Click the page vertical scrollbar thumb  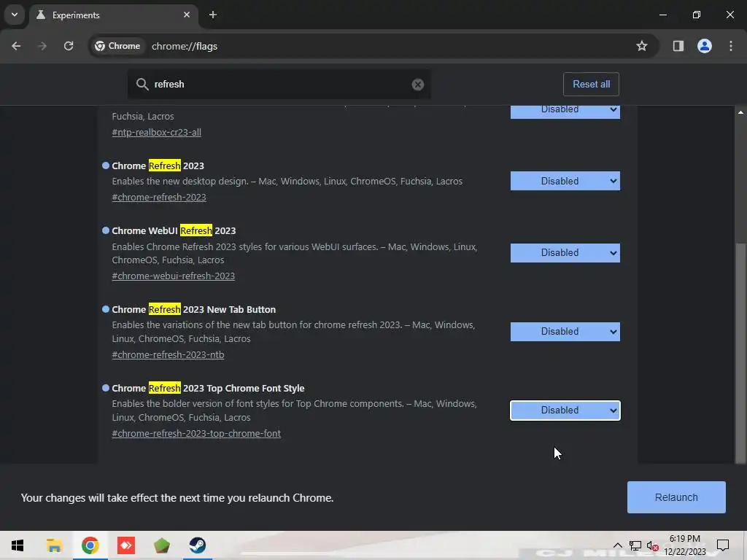(740, 352)
